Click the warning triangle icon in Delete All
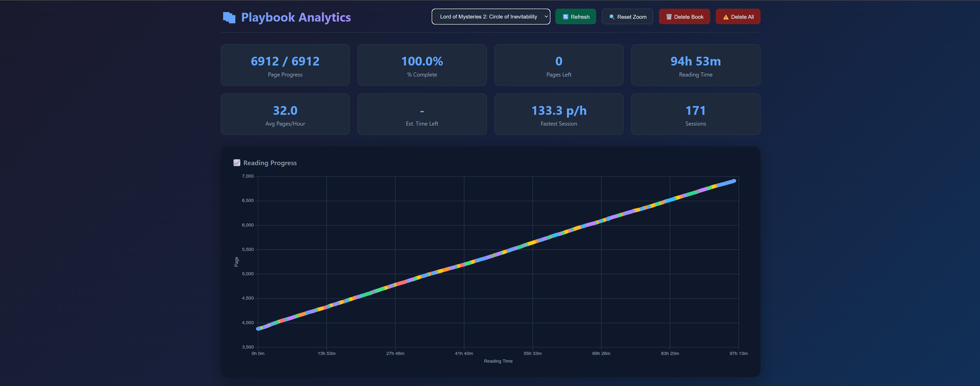The image size is (980, 386). (x=726, y=17)
